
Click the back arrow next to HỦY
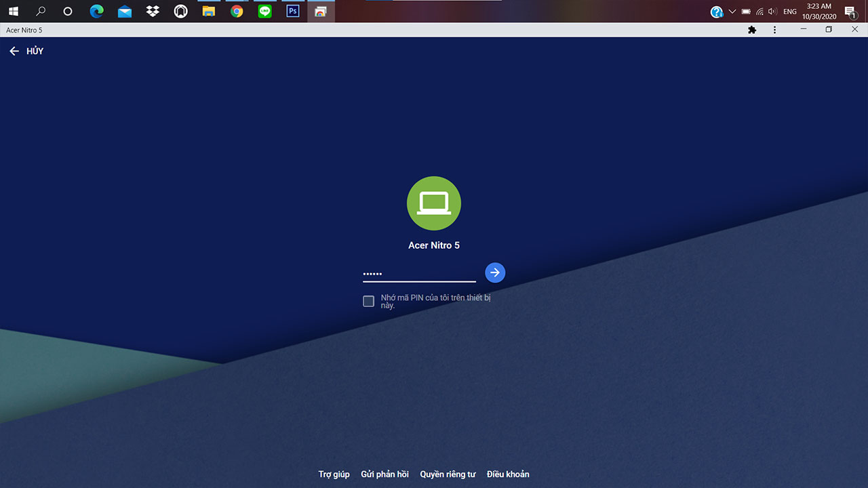pos(14,52)
